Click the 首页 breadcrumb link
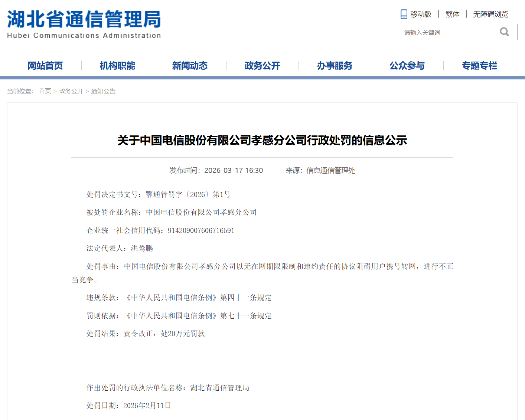525x420 pixels. (x=45, y=91)
